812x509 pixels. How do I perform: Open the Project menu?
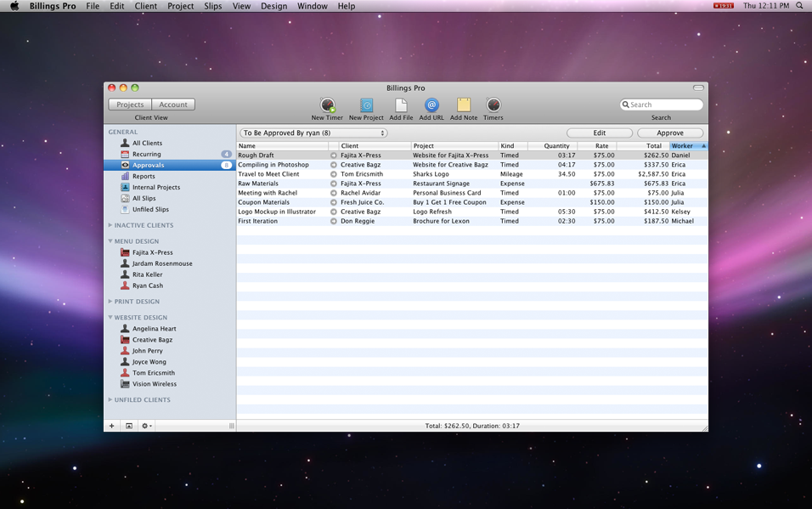[x=180, y=6]
